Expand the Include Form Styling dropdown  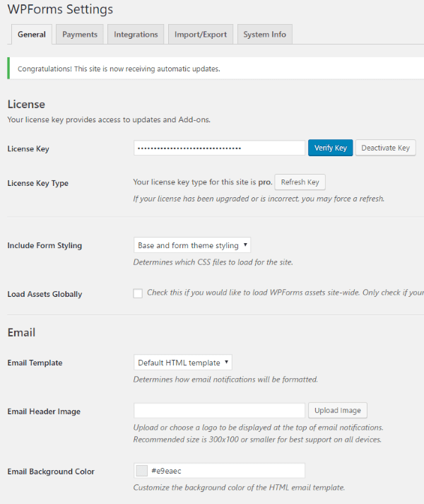[x=192, y=245]
